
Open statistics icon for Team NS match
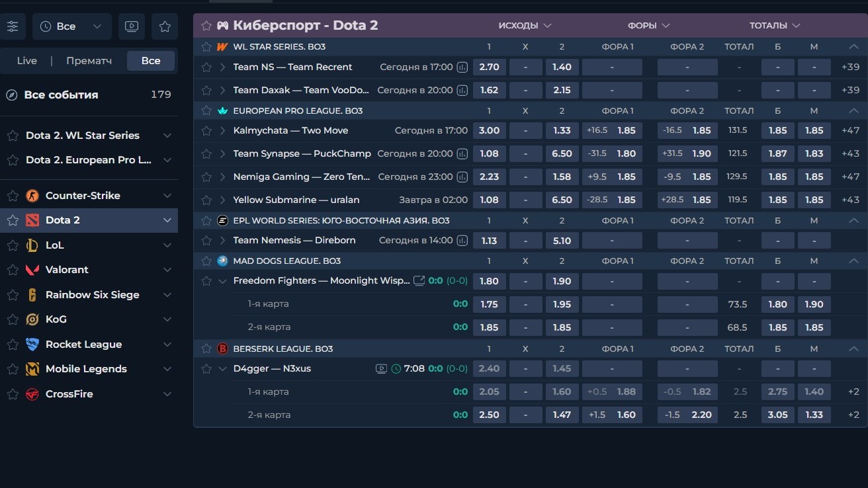462,67
